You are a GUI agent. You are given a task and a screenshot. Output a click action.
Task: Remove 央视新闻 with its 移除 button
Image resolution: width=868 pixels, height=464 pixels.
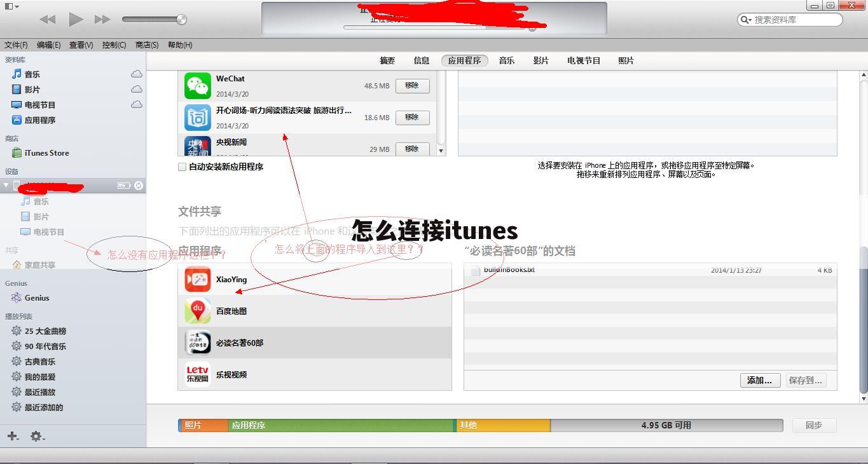pos(412,149)
